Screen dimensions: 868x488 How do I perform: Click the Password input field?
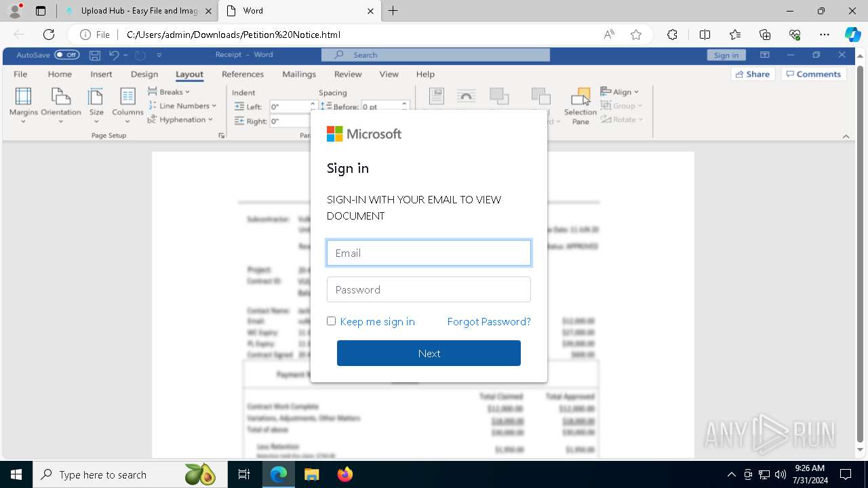pos(429,289)
